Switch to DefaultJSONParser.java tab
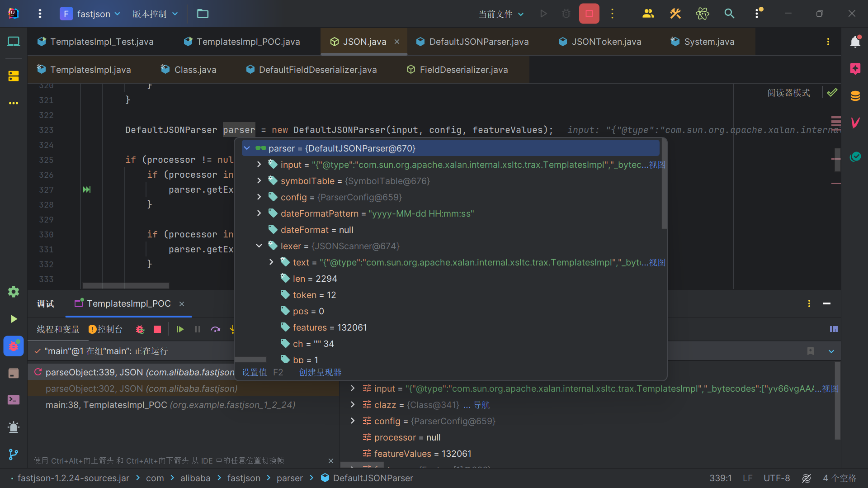 pos(472,42)
